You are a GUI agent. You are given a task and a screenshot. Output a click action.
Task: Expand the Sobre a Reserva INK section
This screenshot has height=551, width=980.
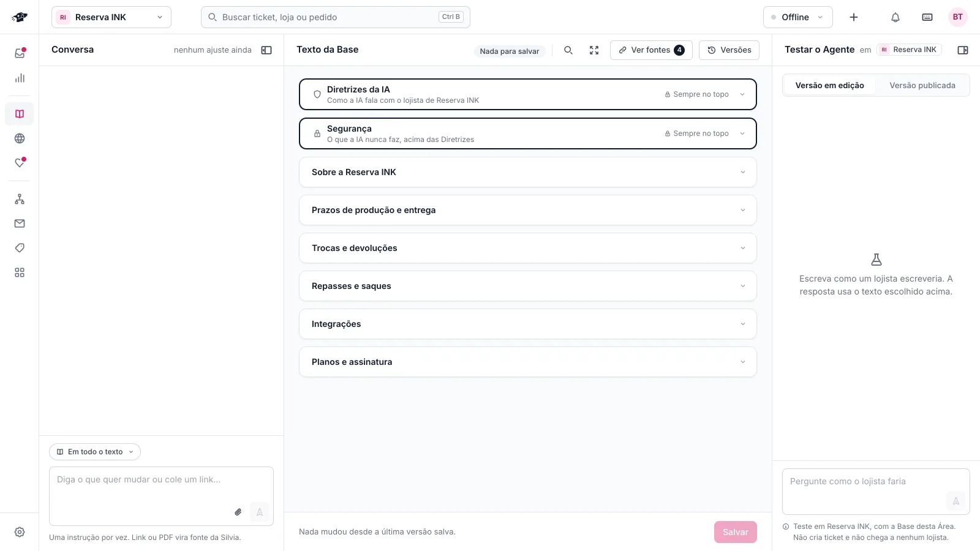528,172
